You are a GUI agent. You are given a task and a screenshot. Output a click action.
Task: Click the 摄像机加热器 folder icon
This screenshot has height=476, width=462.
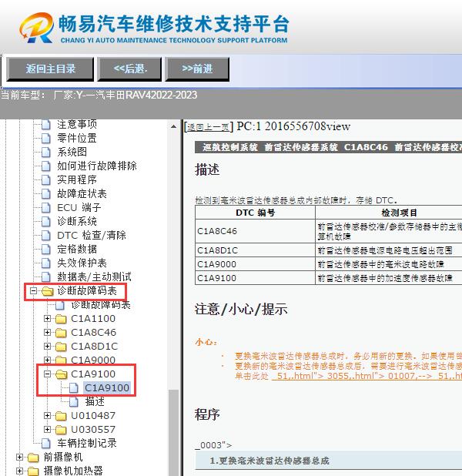pyautogui.click(x=33, y=471)
